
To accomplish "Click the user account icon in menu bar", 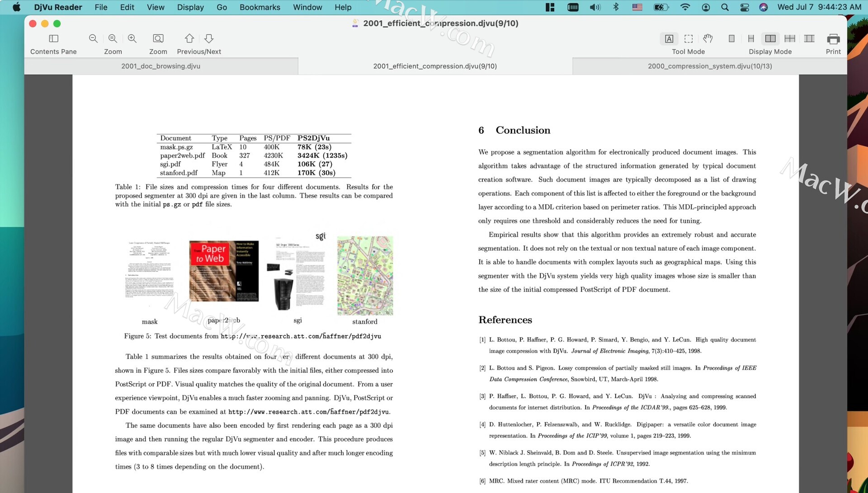I will [706, 7].
